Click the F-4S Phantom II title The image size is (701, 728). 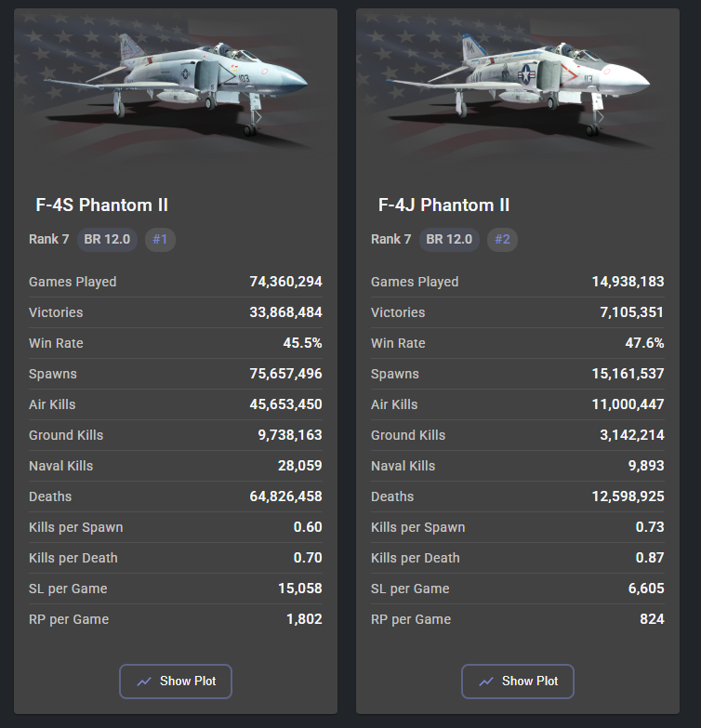(101, 205)
